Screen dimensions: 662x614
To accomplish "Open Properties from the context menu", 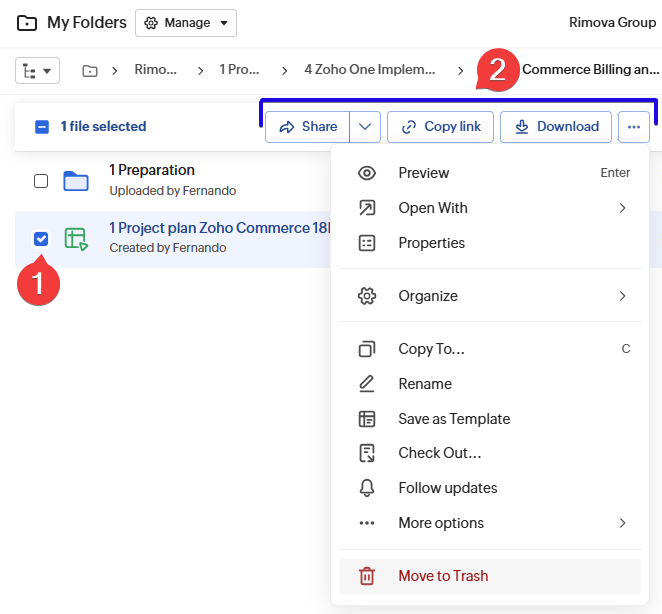I will pos(431,243).
